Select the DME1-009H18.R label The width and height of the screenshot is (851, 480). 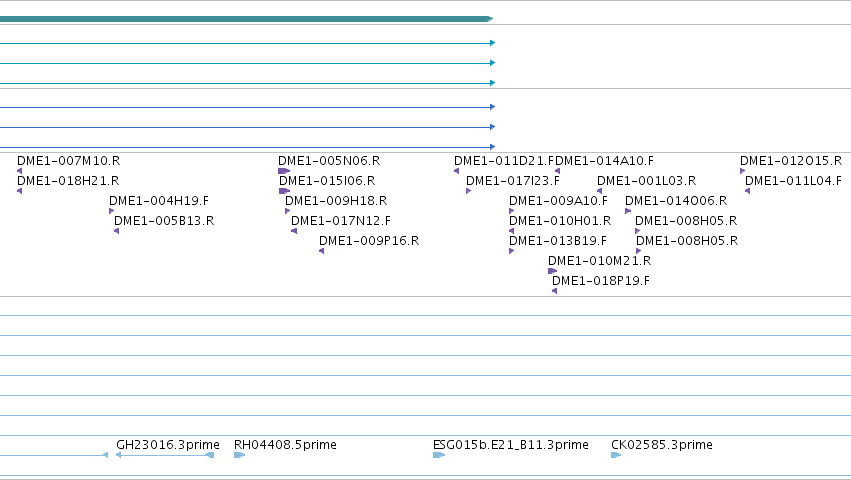[336, 201]
